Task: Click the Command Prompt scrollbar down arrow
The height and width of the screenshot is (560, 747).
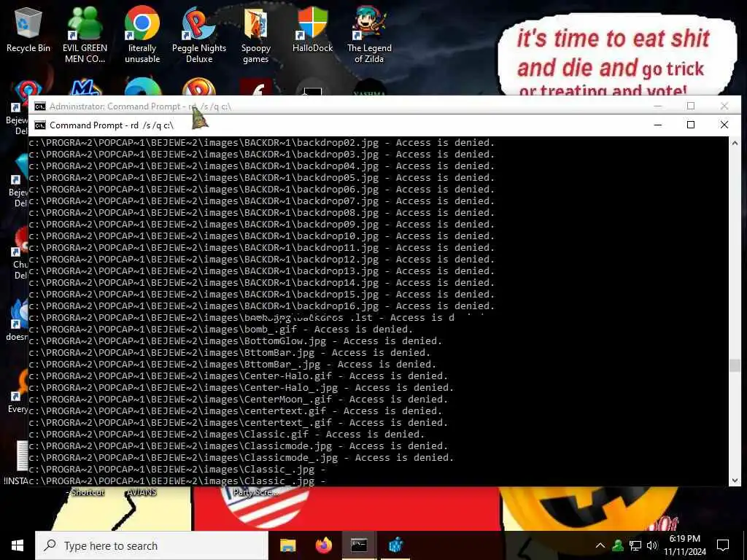Action: 735,480
